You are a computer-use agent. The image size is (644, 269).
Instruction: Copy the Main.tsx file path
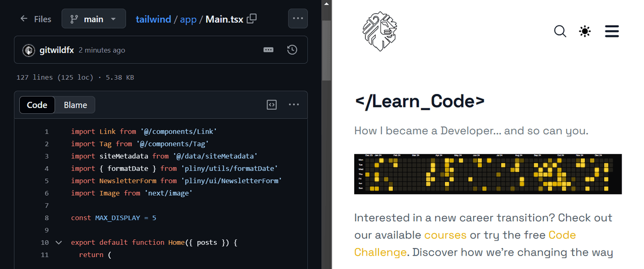[x=252, y=19]
